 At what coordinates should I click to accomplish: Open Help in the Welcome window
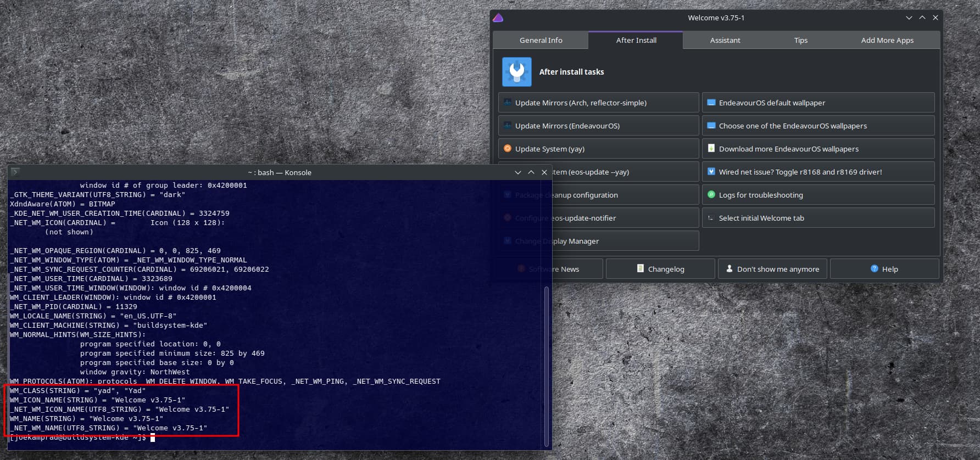pyautogui.click(x=884, y=269)
